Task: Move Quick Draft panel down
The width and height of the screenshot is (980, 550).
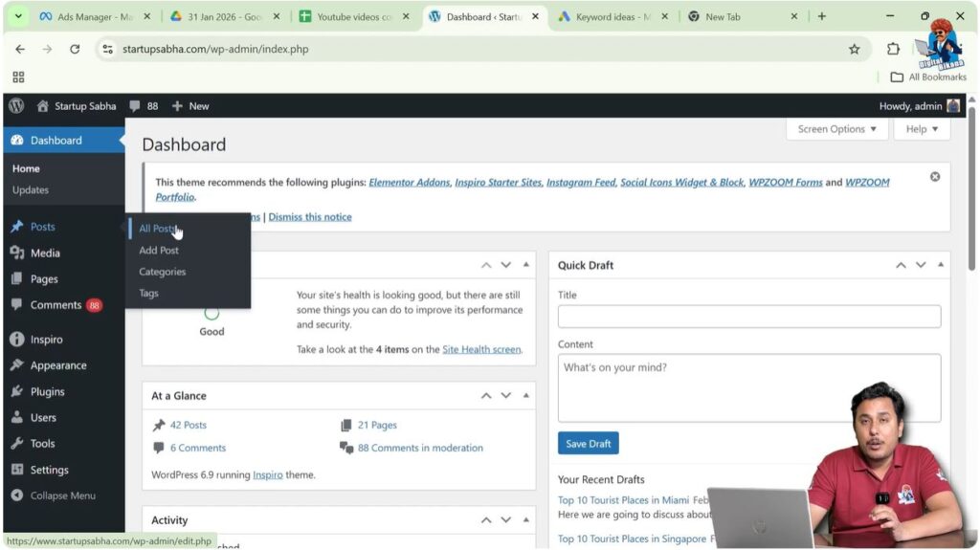Action: (x=921, y=265)
